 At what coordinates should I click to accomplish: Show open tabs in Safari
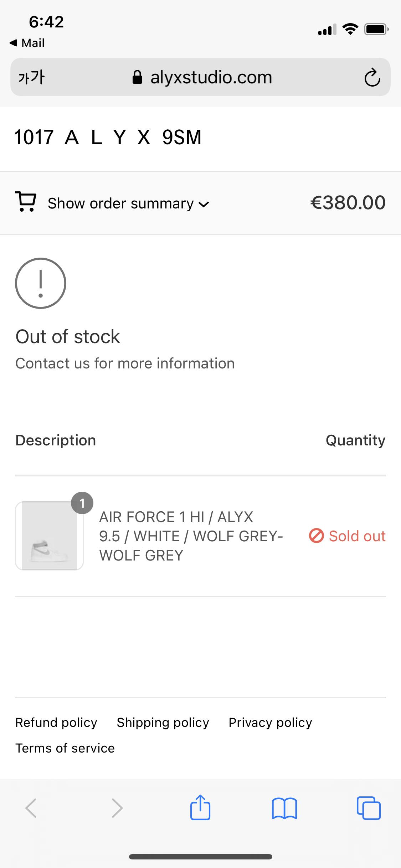(x=369, y=808)
